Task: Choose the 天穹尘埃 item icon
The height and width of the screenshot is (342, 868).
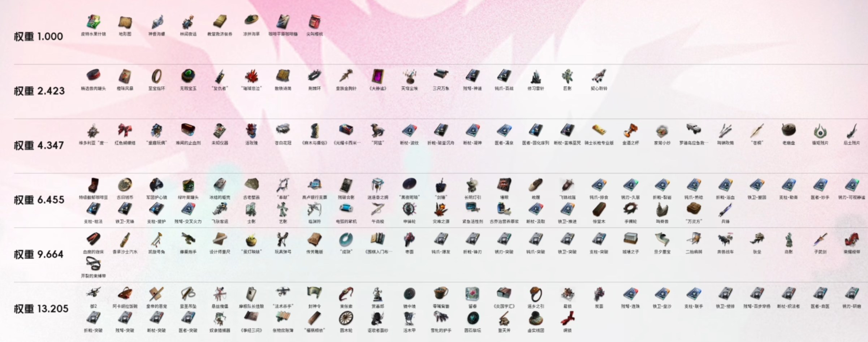Action: pyautogui.click(x=409, y=76)
